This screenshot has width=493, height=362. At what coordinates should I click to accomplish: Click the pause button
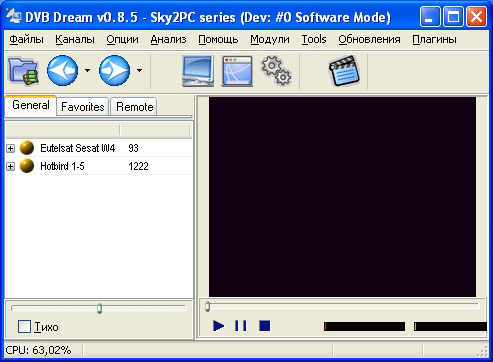click(x=241, y=326)
